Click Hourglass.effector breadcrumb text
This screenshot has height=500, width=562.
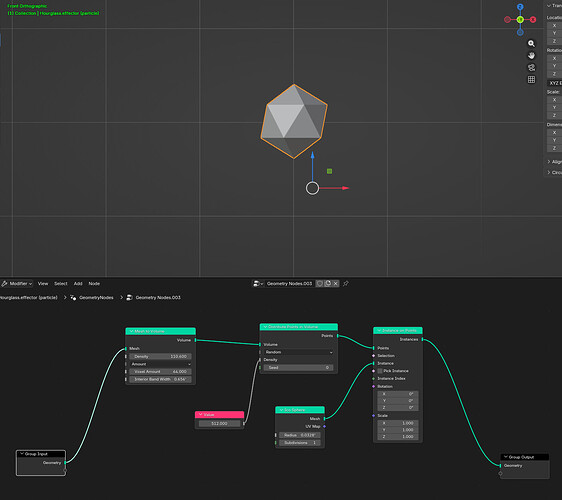click(x=29, y=297)
